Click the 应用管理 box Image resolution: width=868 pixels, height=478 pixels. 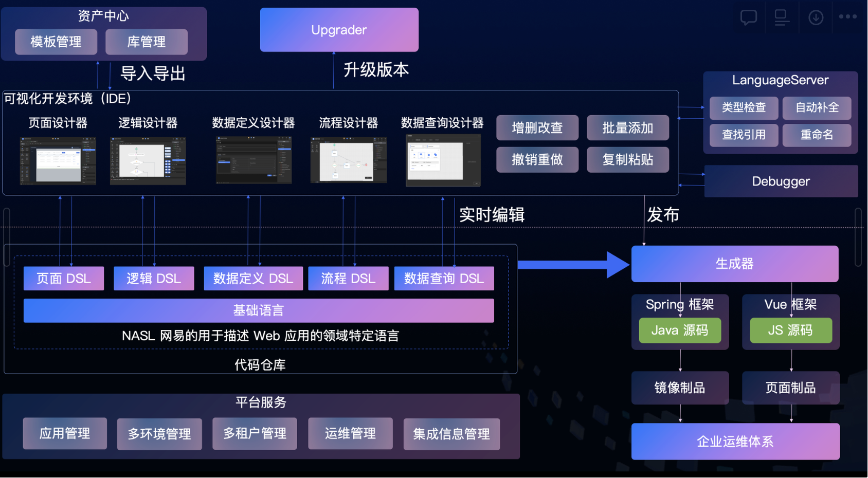point(65,433)
